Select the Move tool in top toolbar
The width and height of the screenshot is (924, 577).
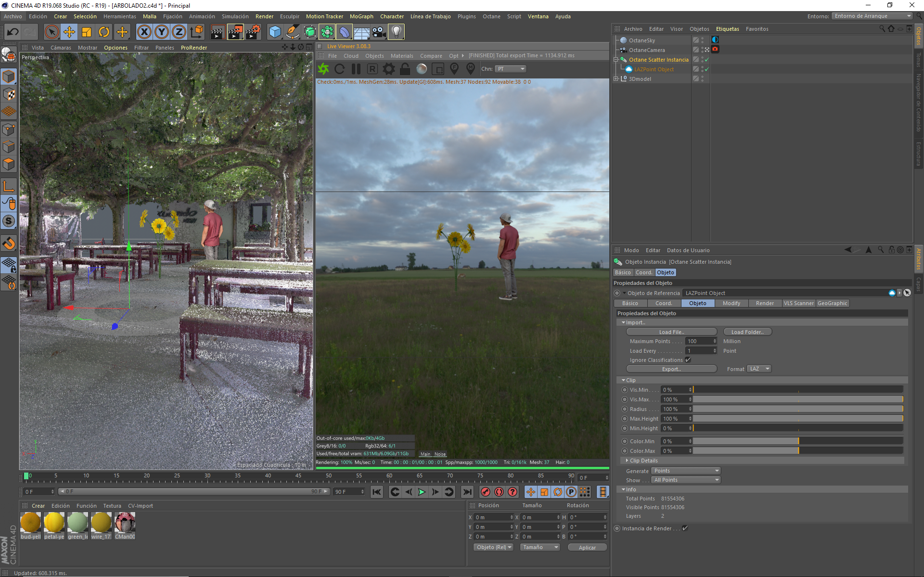tap(69, 32)
